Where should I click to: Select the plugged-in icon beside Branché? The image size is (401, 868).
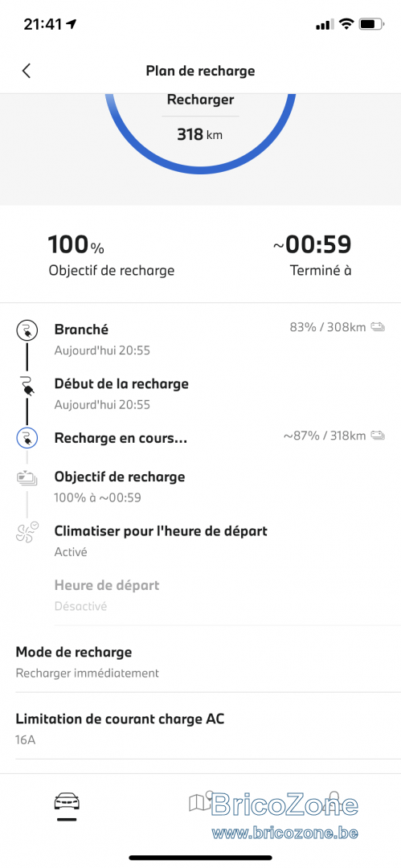click(x=27, y=330)
